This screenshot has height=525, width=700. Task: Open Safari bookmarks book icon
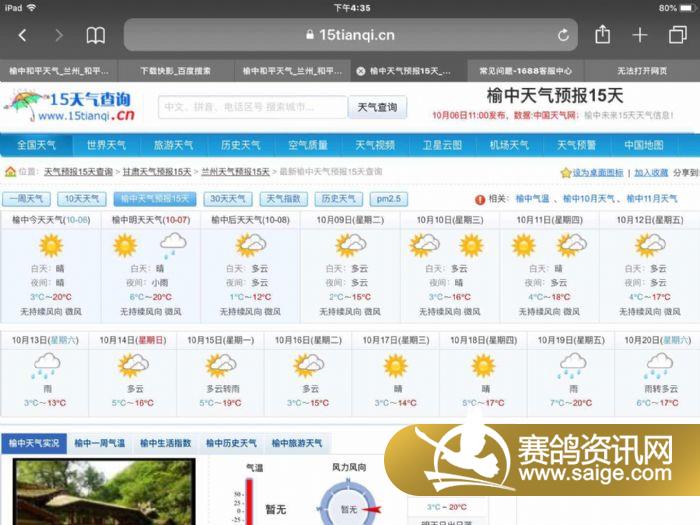[x=95, y=35]
